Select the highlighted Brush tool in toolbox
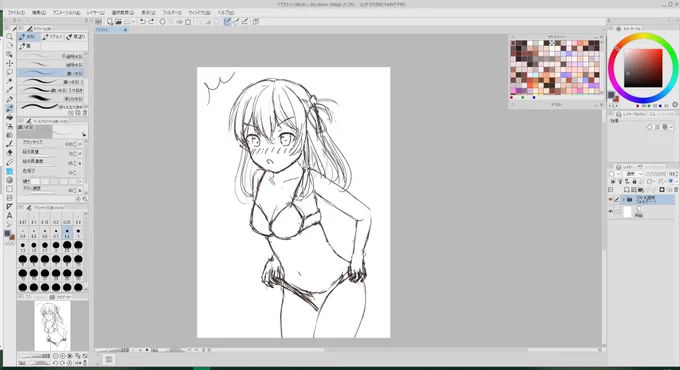This screenshot has height=370, width=680. 9,108
